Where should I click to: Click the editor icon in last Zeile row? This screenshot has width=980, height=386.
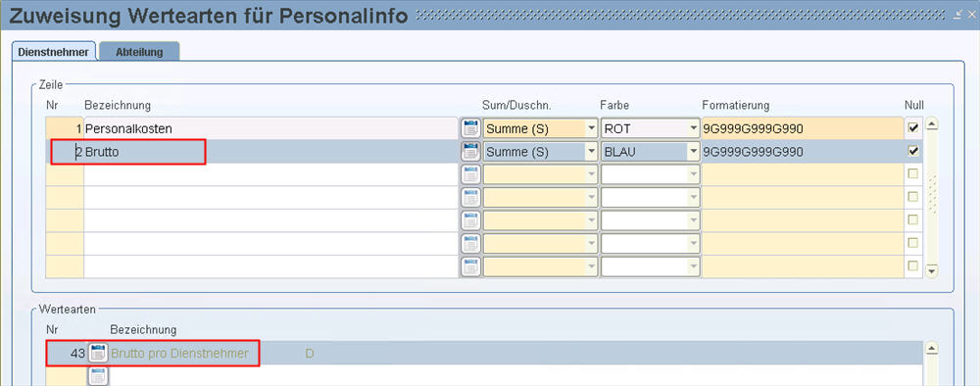pos(470,266)
